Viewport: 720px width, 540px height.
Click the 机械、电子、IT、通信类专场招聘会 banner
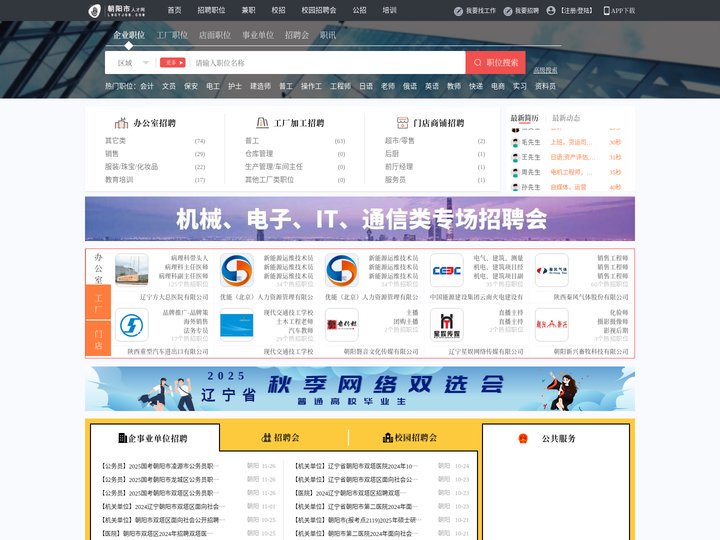[360, 219]
